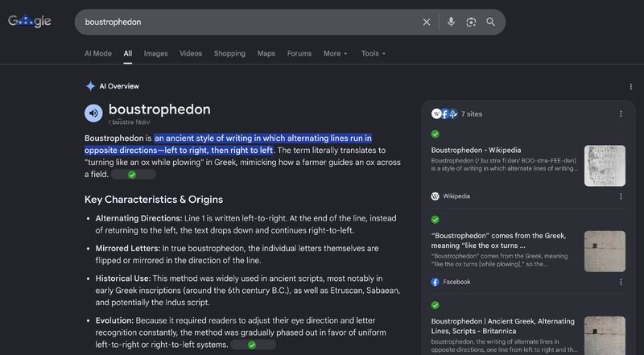644x355 pixels.
Task: Open sources panel three-dot menu
Action: tap(621, 114)
